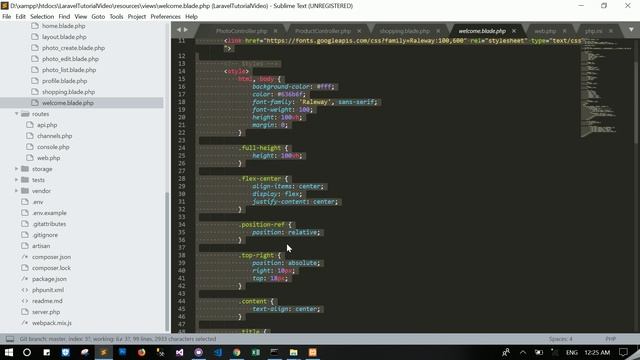Open the File menu
Screen dimensions: 640x360
7,17
